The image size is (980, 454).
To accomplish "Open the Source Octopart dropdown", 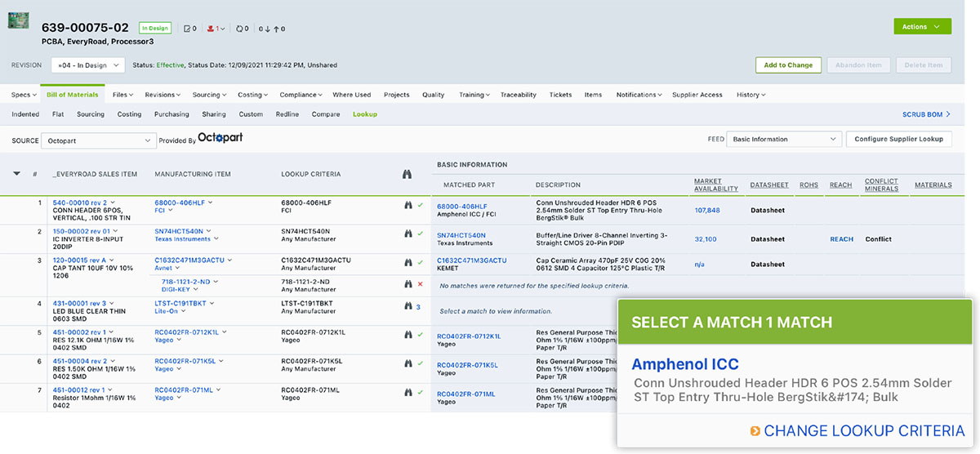I will coord(99,140).
